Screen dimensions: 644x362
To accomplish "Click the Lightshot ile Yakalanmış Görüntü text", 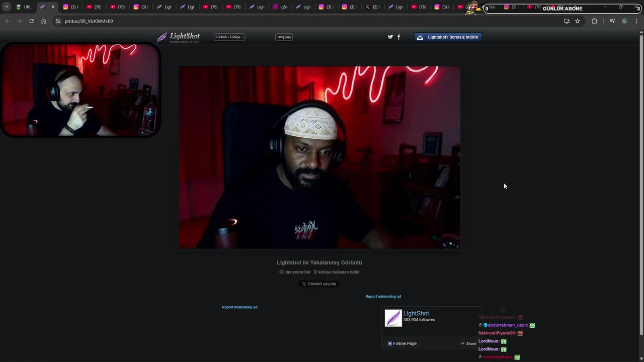I will click(x=319, y=262).
